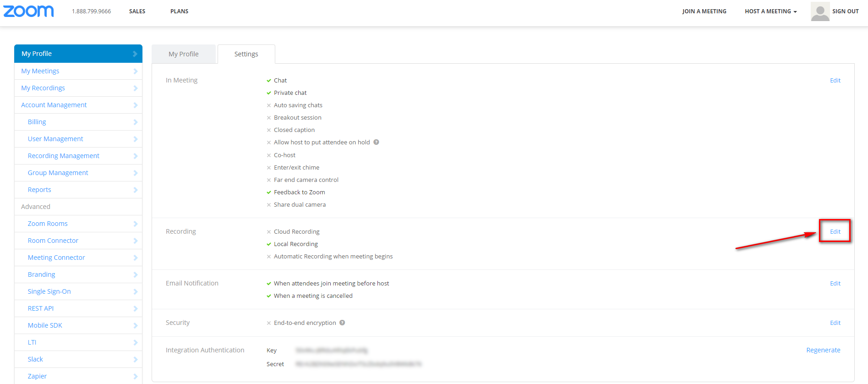Click chevron arrow beside Room Connector
The image size is (868, 384).
click(135, 241)
